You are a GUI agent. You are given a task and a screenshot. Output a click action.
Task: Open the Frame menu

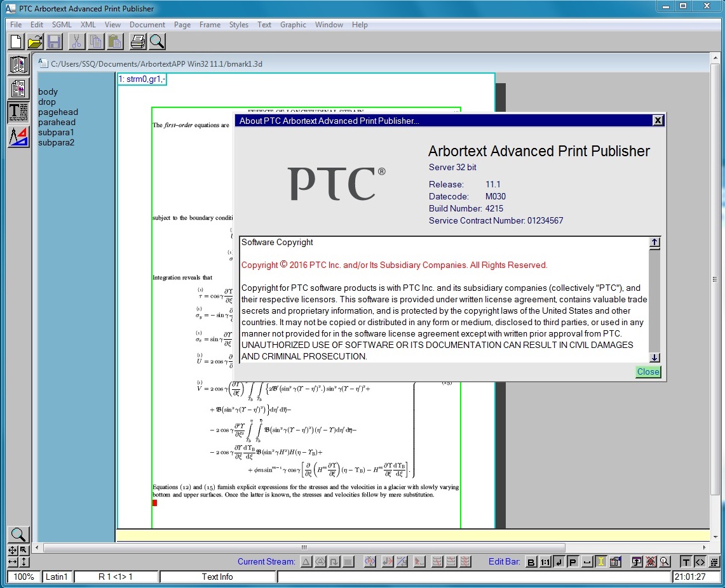[210, 25]
